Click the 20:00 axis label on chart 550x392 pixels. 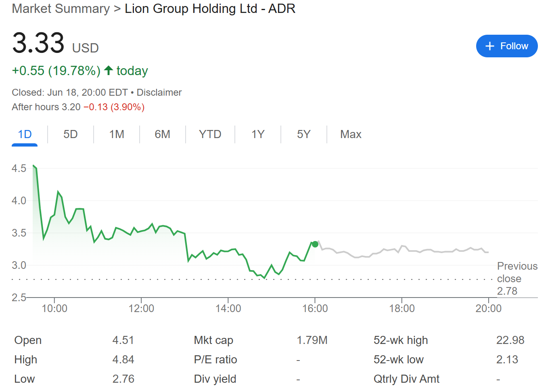pos(489,308)
